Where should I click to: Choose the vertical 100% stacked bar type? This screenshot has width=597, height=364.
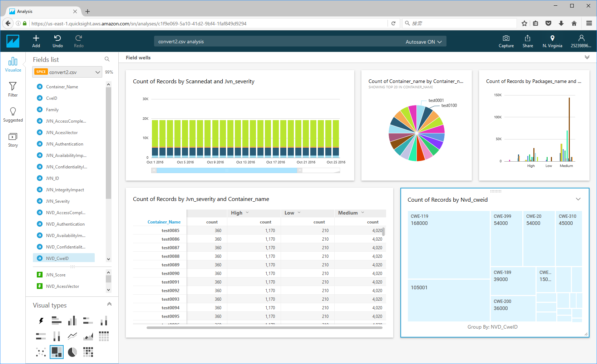56,336
